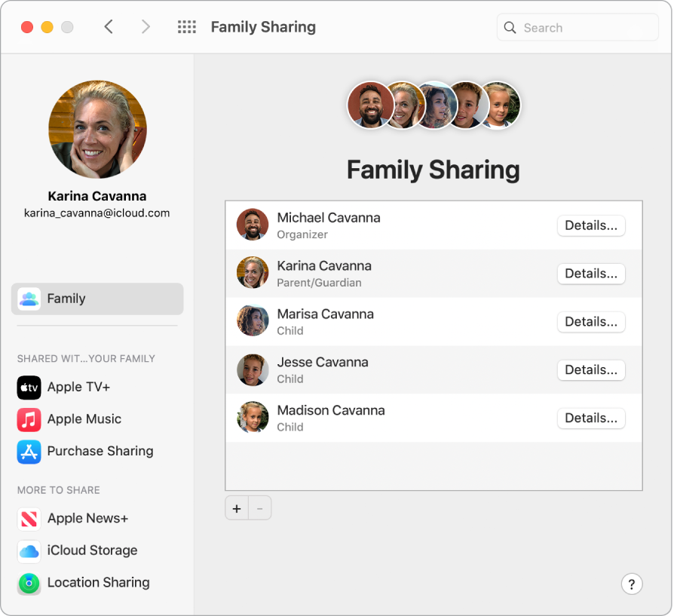Image resolution: width=674 pixels, height=616 pixels.
Task: Open the Apple News+ icon
Action: tap(29, 519)
